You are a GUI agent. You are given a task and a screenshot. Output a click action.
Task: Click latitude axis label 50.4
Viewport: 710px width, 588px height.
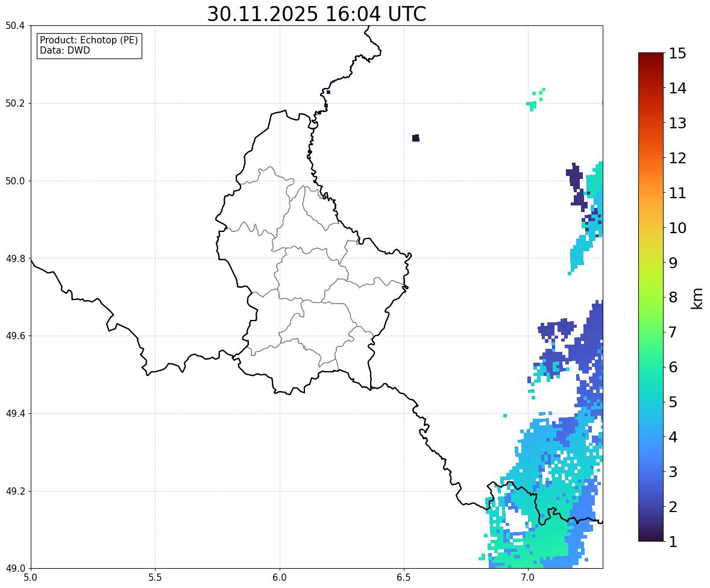pos(15,26)
